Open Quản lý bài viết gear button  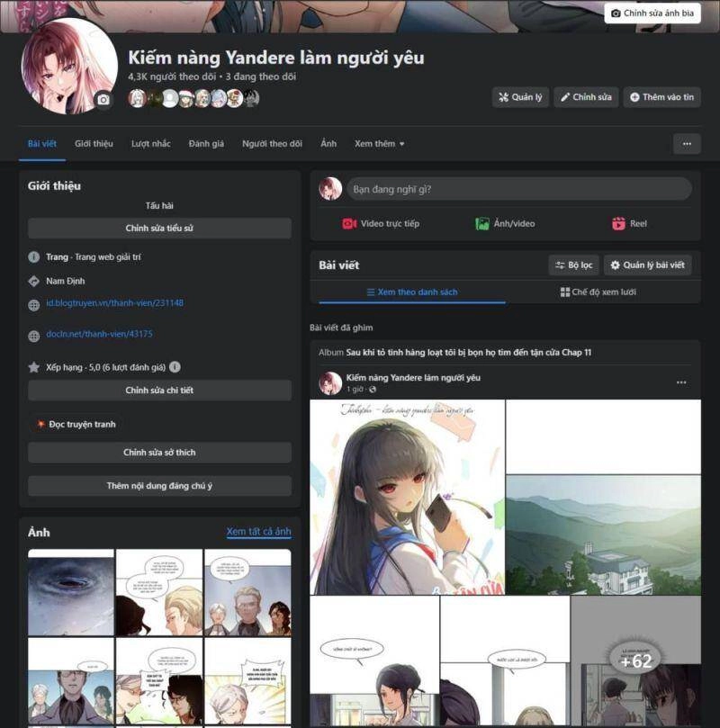(647, 265)
